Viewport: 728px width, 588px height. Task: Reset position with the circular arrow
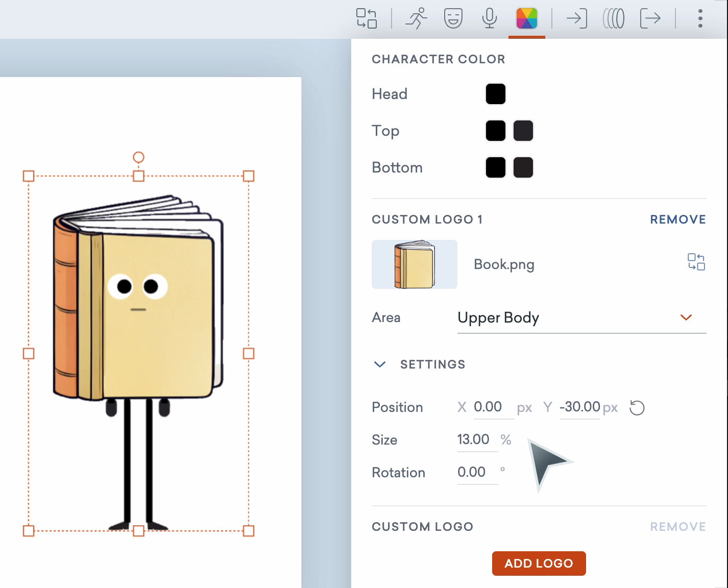637,408
